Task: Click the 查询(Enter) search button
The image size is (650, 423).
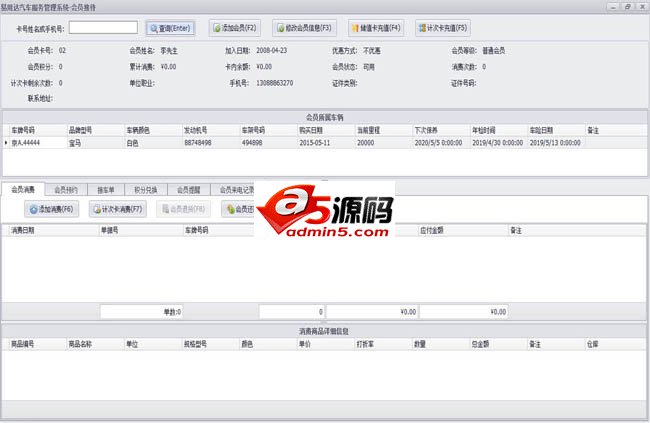Action: click(x=170, y=28)
